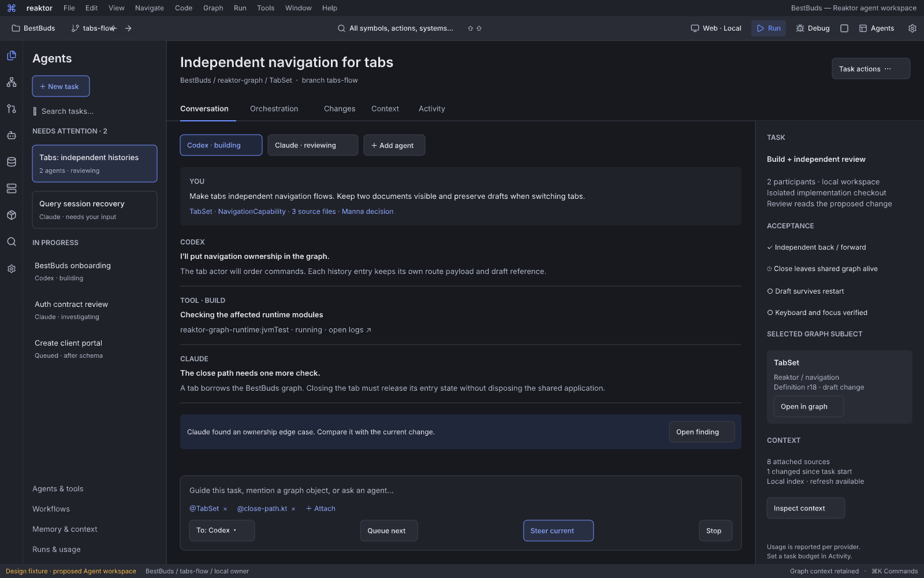This screenshot has height=578, width=924.
Task: Click the Add agent button
Action: pos(394,145)
